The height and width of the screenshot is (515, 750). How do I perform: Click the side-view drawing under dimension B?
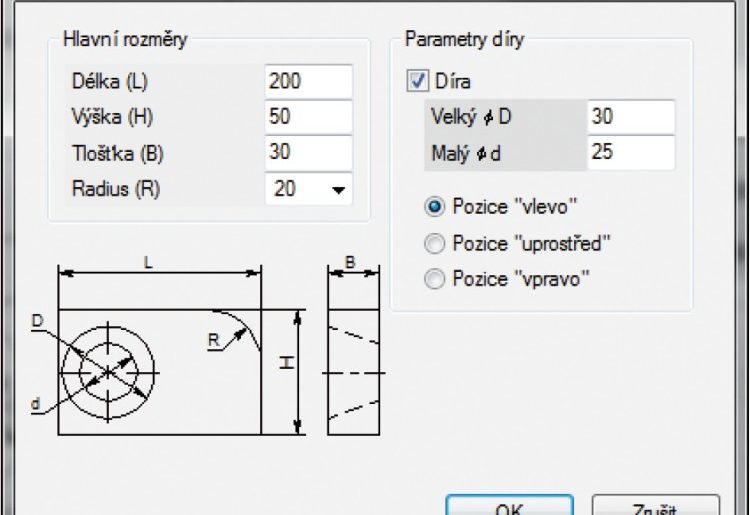tap(355, 371)
